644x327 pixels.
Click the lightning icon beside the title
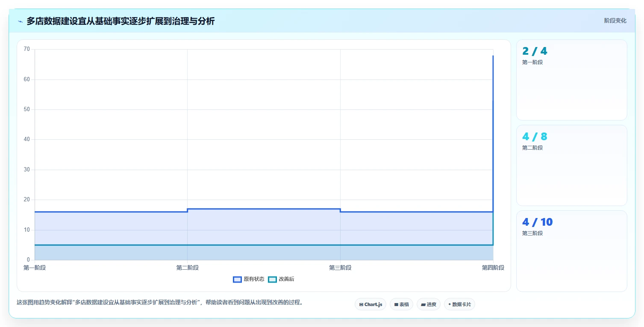coord(20,21)
